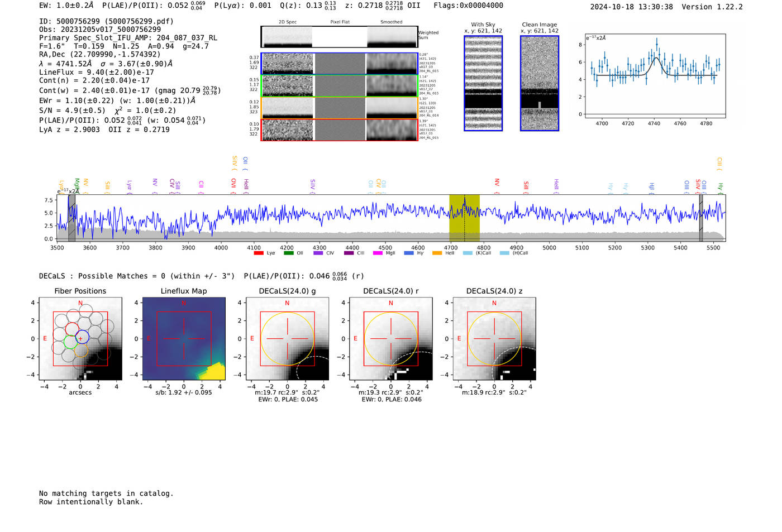The height and width of the screenshot is (532, 782).
Task: Open the DECaLS(24.0) r image
Action: pyautogui.click(x=391, y=339)
